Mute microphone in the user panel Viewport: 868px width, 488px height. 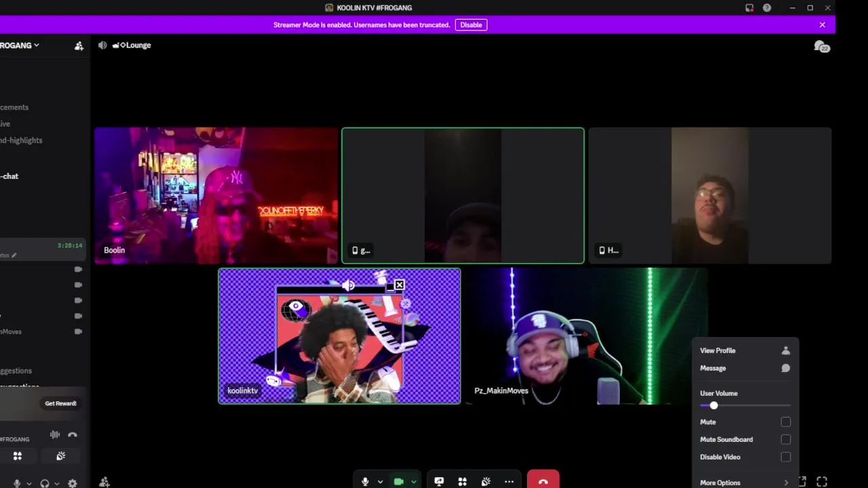point(17,483)
